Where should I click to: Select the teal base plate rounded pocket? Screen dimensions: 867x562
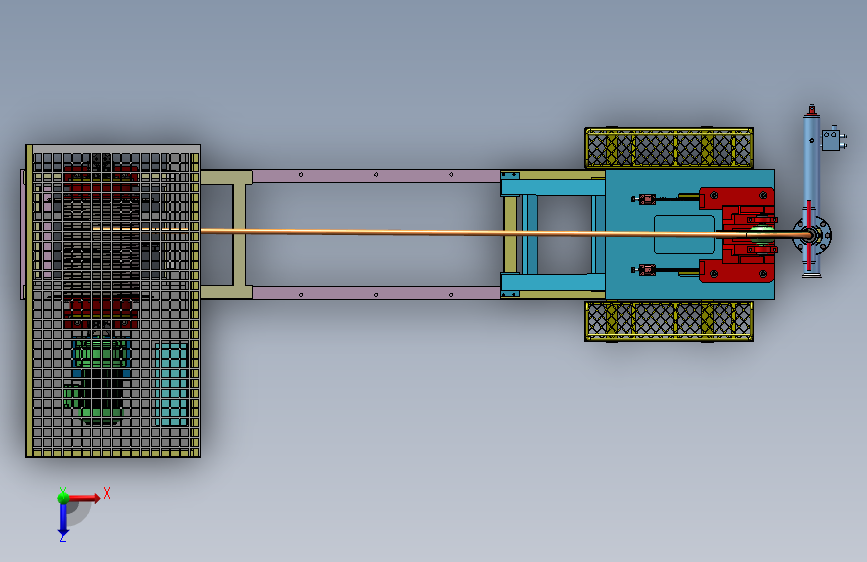(685, 235)
